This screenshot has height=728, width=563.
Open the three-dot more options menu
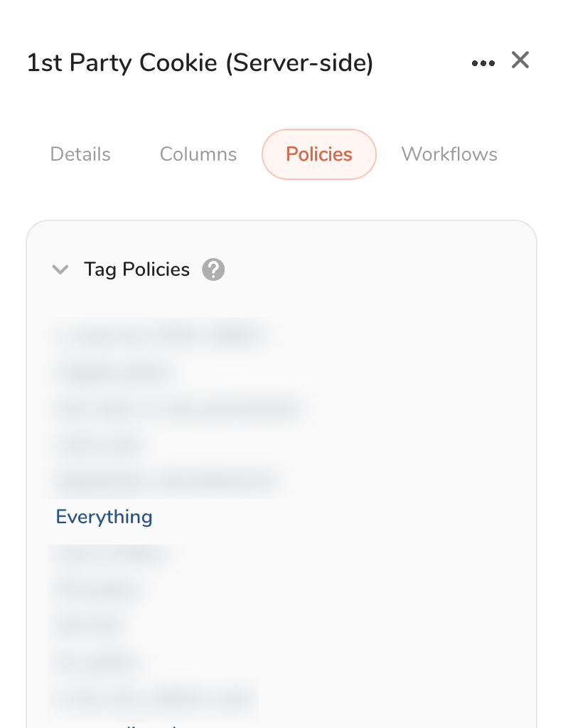pos(483,63)
